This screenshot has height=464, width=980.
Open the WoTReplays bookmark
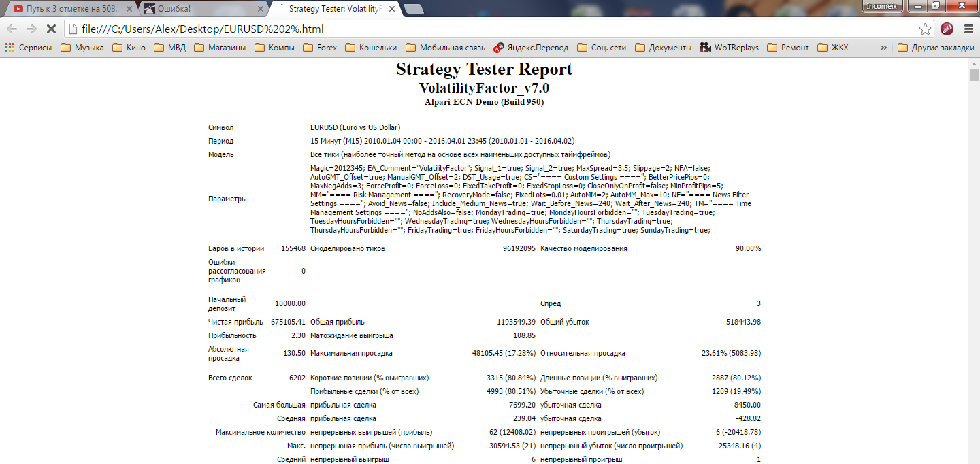click(730, 48)
